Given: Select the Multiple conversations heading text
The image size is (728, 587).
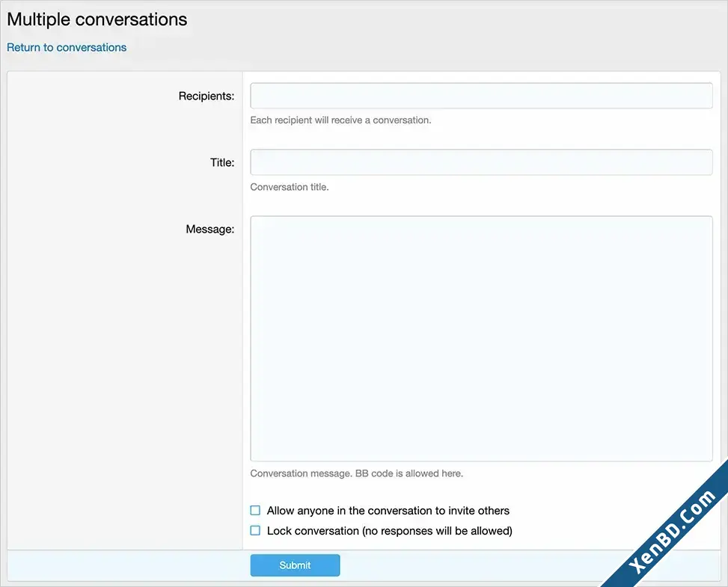Looking at the screenshot, I should coord(97,19).
